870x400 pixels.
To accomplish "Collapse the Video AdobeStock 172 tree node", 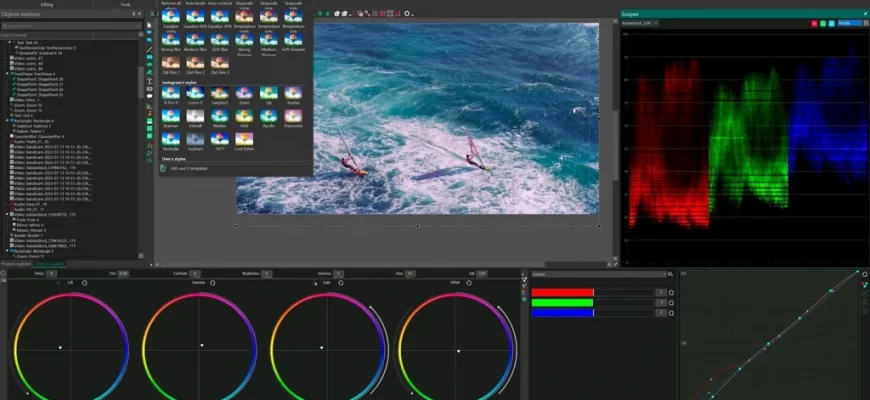I will [x=7, y=214].
